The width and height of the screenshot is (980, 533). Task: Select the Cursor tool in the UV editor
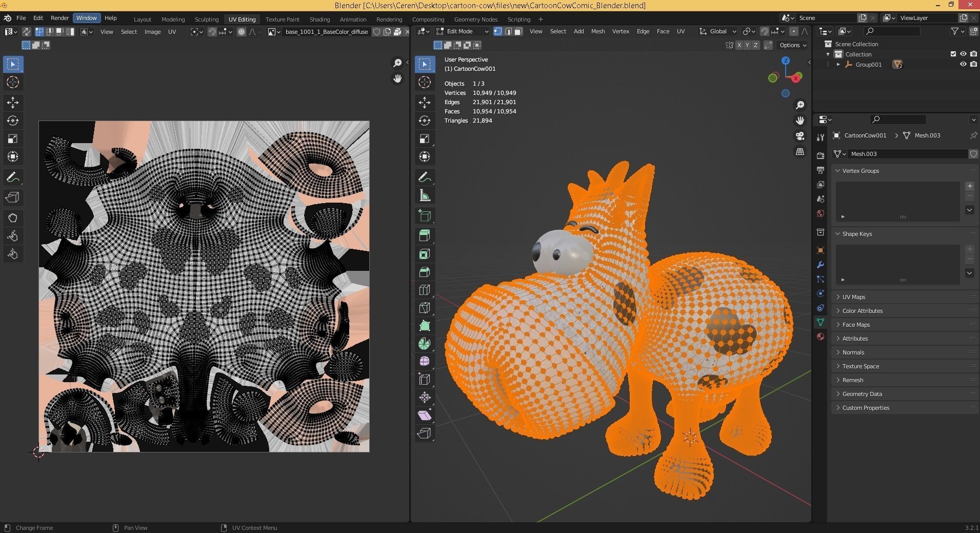pyautogui.click(x=13, y=82)
